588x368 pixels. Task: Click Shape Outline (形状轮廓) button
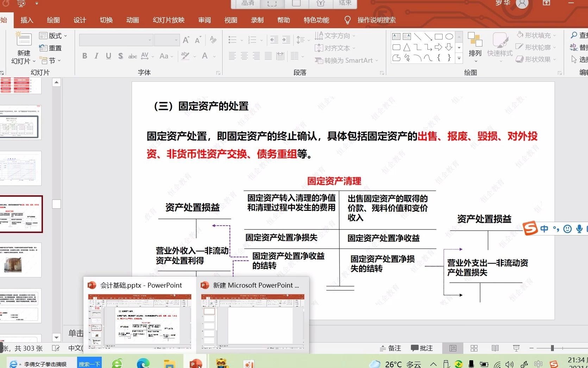536,47
